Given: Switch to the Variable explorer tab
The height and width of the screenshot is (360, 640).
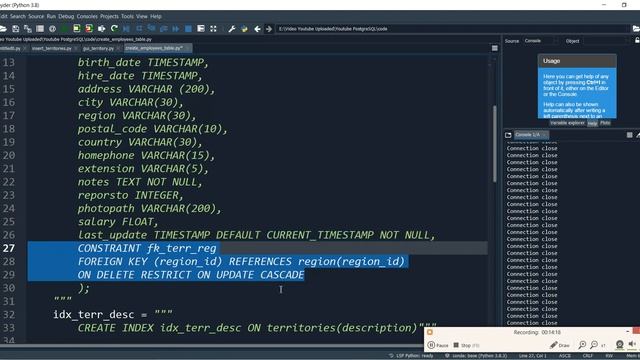Looking at the screenshot, I should (567, 123).
